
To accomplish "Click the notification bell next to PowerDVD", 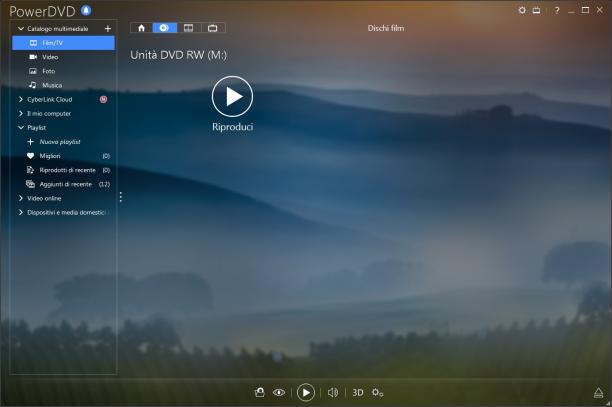I will pos(86,11).
